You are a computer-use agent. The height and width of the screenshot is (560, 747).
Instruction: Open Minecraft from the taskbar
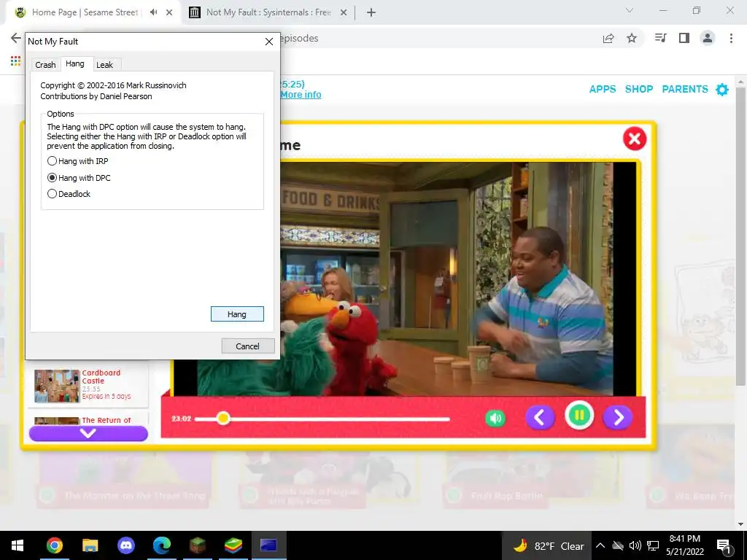pos(197,545)
